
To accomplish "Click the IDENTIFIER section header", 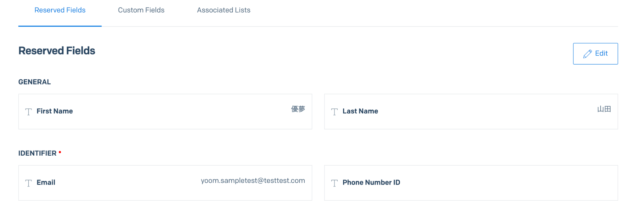I will 37,153.
